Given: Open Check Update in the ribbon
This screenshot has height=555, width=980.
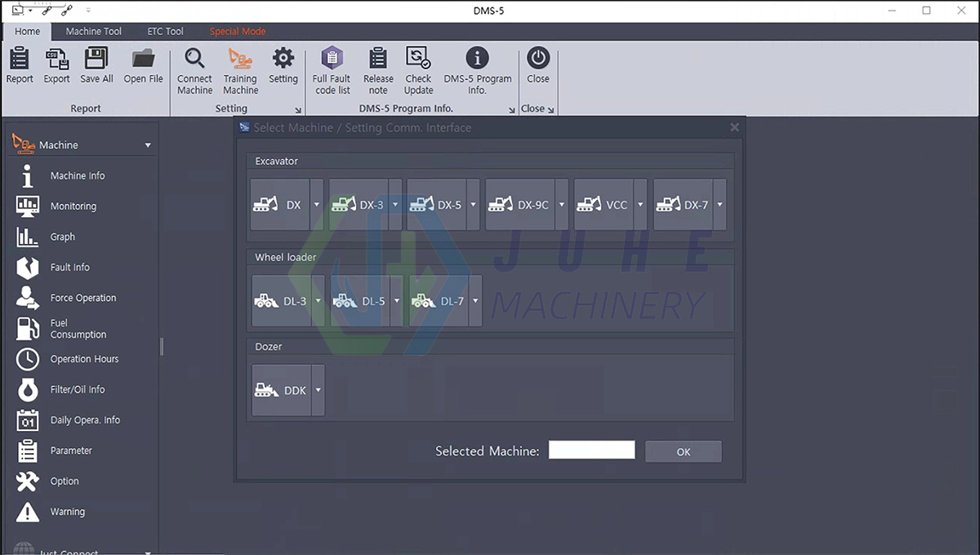Looking at the screenshot, I should (418, 69).
